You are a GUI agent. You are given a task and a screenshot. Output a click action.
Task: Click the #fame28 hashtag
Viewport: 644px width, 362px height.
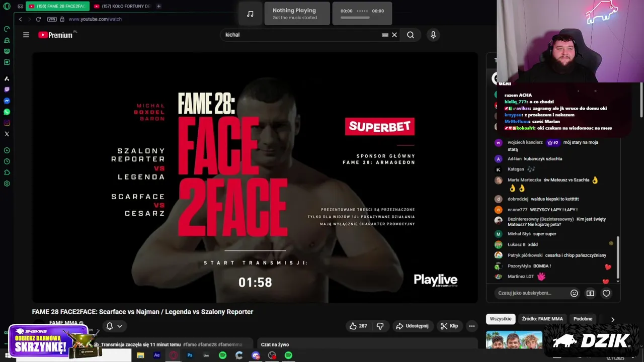point(207,344)
